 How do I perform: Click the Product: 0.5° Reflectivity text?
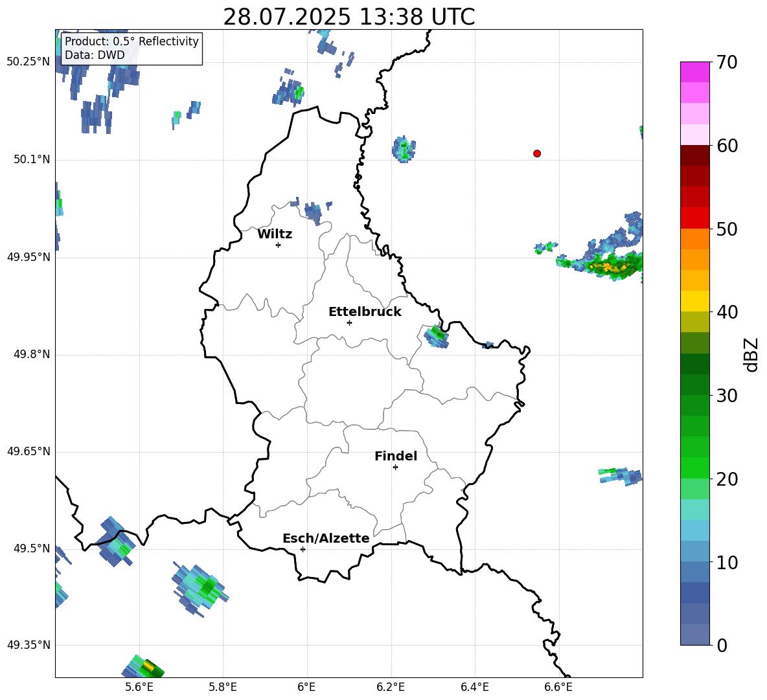click(x=132, y=41)
